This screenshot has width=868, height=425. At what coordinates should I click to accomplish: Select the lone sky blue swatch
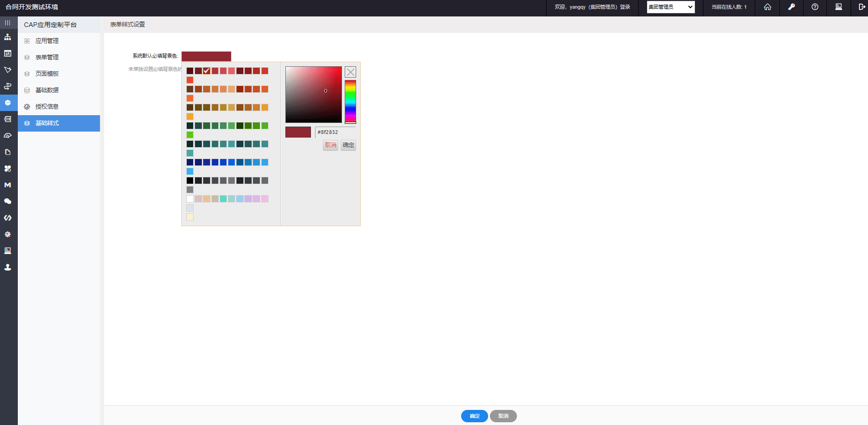point(190,171)
